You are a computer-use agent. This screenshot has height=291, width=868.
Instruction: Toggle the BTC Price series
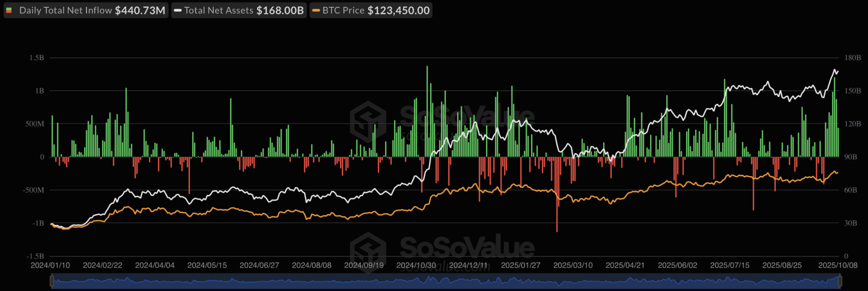(x=343, y=10)
